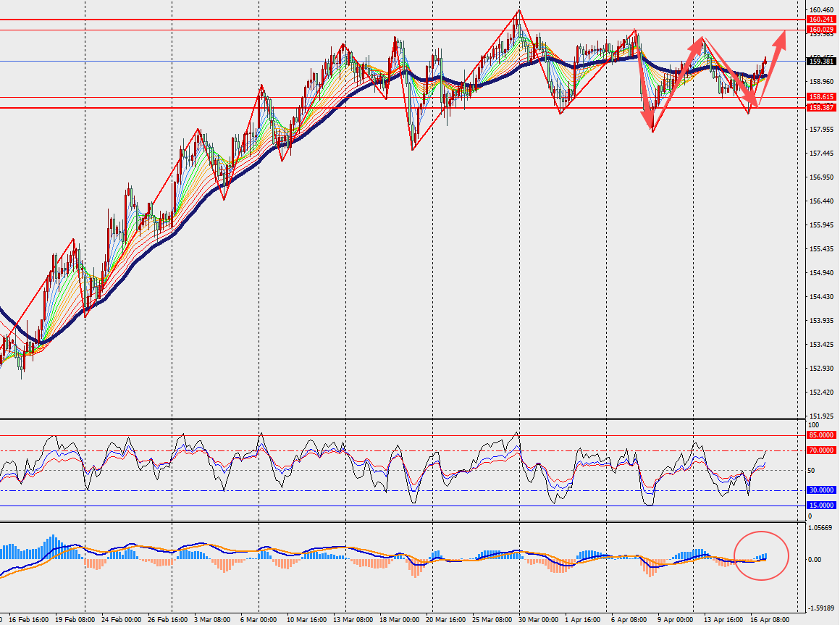
Task: Click the 9 Apr 00:00 time label
Action: 674,620
